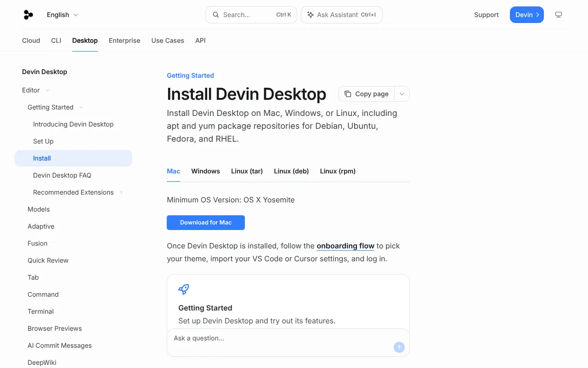Focus the Search field
588x368 pixels.
251,15
